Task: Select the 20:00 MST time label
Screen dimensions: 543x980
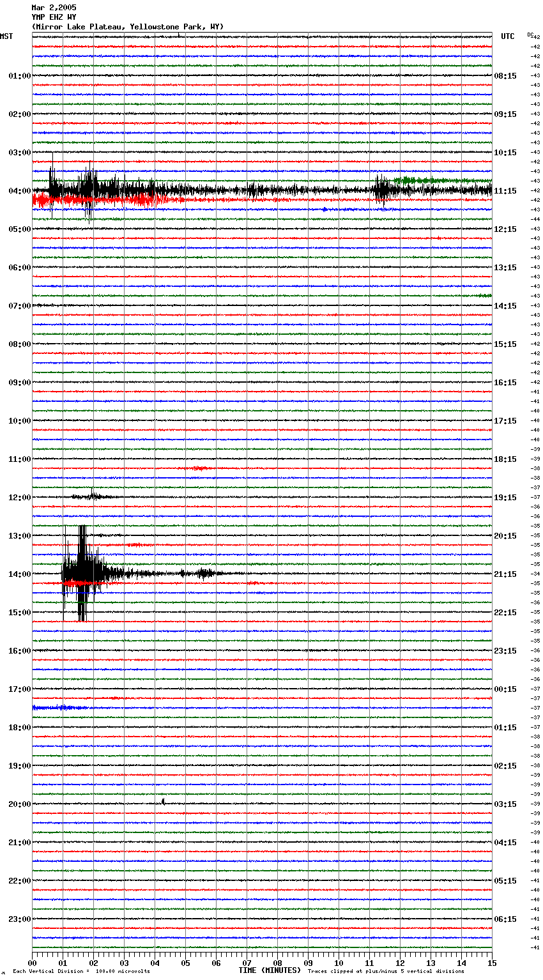Action: 20,804
